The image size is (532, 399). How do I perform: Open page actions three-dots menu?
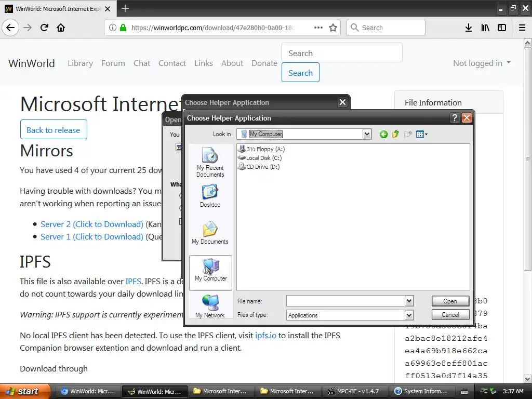[318, 28]
